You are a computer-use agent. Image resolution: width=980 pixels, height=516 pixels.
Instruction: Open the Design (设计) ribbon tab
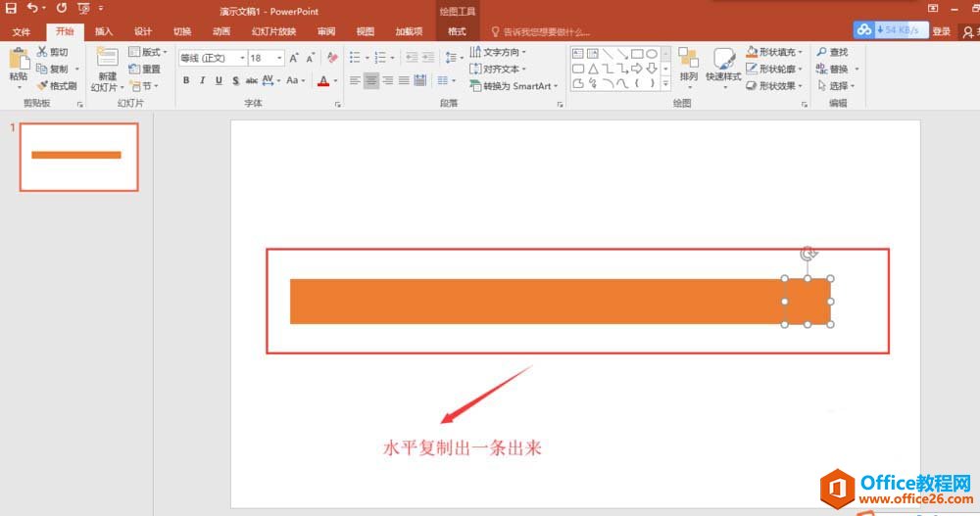[143, 31]
